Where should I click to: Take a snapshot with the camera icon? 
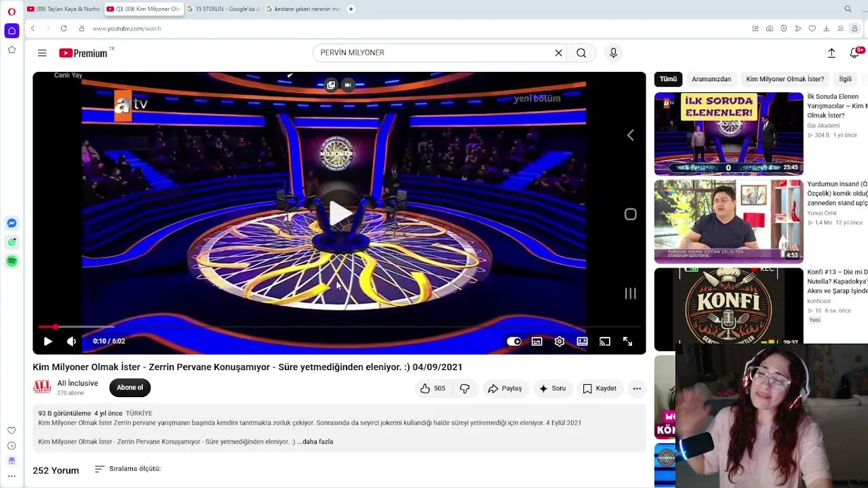pyautogui.click(x=770, y=28)
